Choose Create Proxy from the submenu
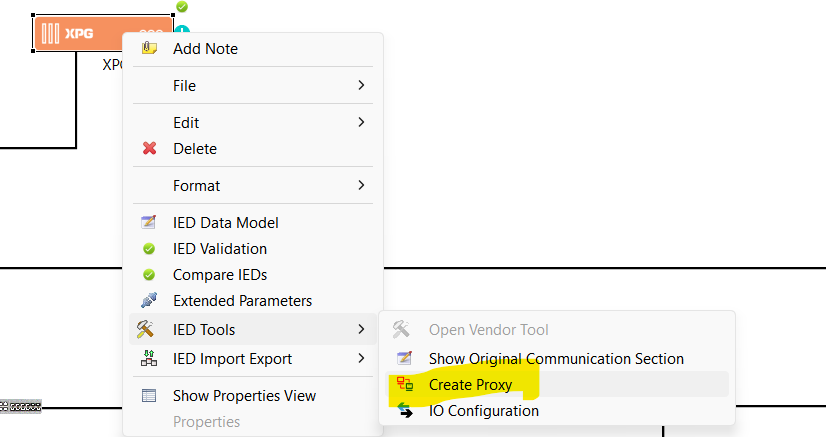The image size is (826, 437). click(x=470, y=384)
